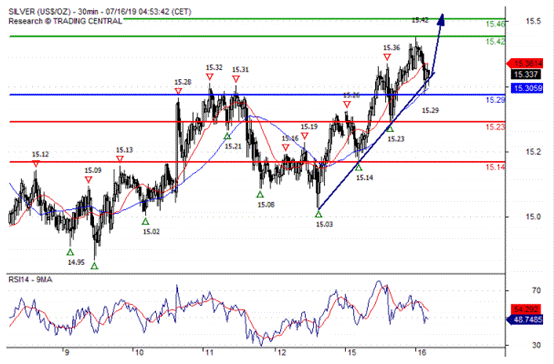554x364 pixels.
Task: Click the 15.28 swing high price label
Action: click(x=183, y=82)
